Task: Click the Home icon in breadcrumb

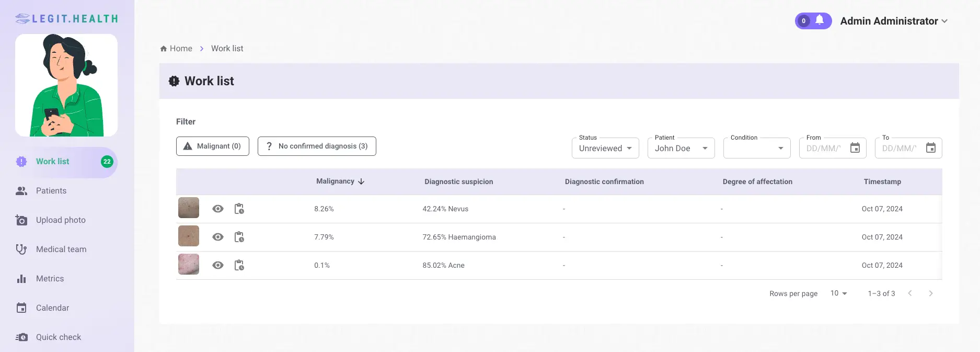Action: [164, 49]
